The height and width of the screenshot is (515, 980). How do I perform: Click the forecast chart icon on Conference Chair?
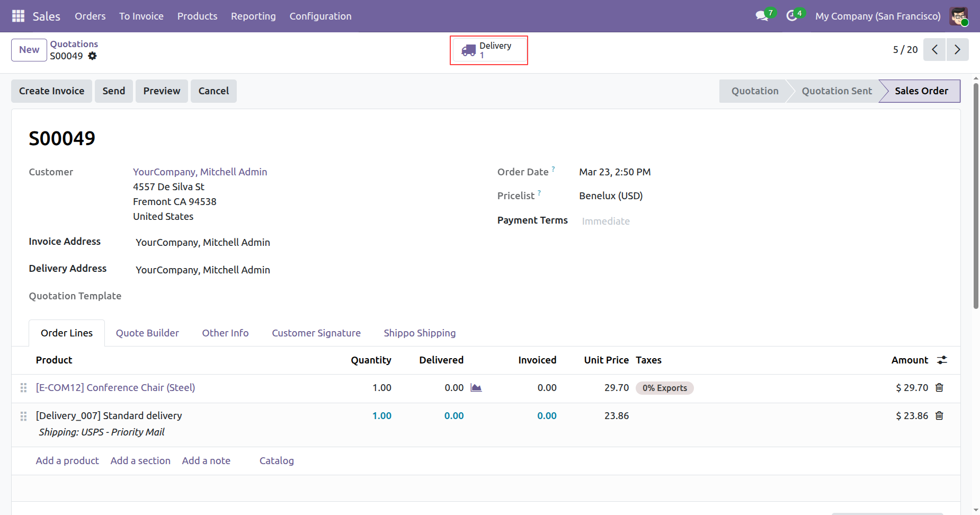[476, 388]
